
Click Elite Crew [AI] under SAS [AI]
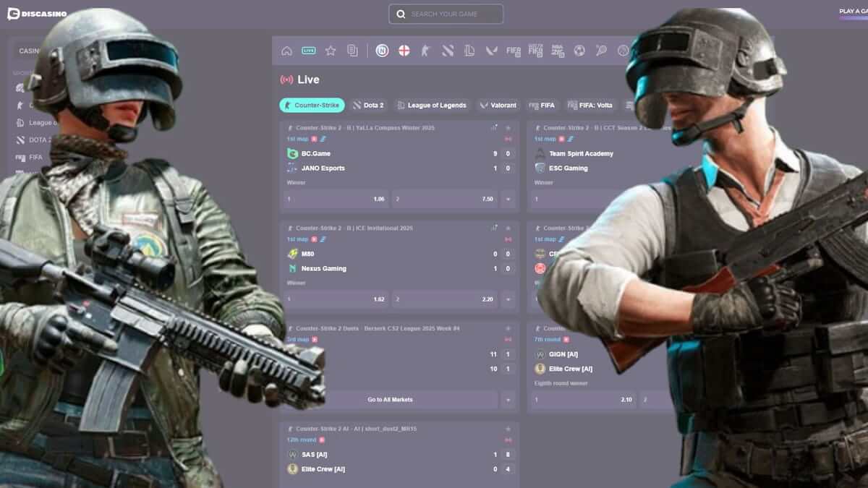323,470
